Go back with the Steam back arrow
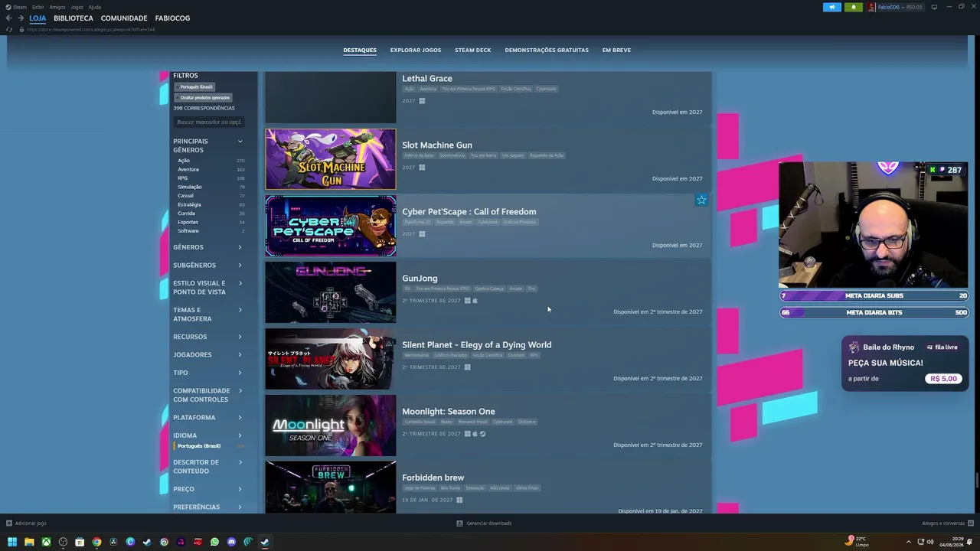 coord(8,18)
